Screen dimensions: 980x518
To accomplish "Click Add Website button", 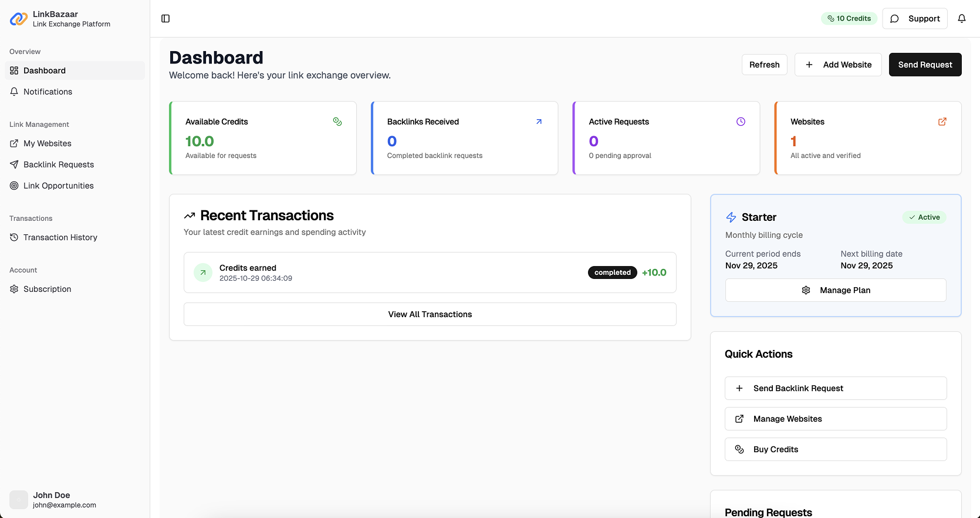I will (838, 65).
